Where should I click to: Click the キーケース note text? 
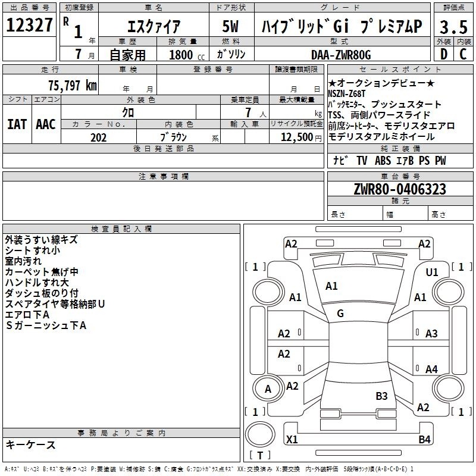(31, 444)
